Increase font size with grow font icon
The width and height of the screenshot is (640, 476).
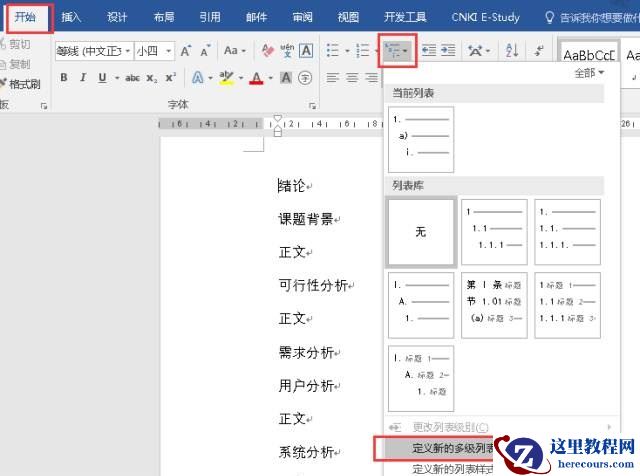point(186,51)
